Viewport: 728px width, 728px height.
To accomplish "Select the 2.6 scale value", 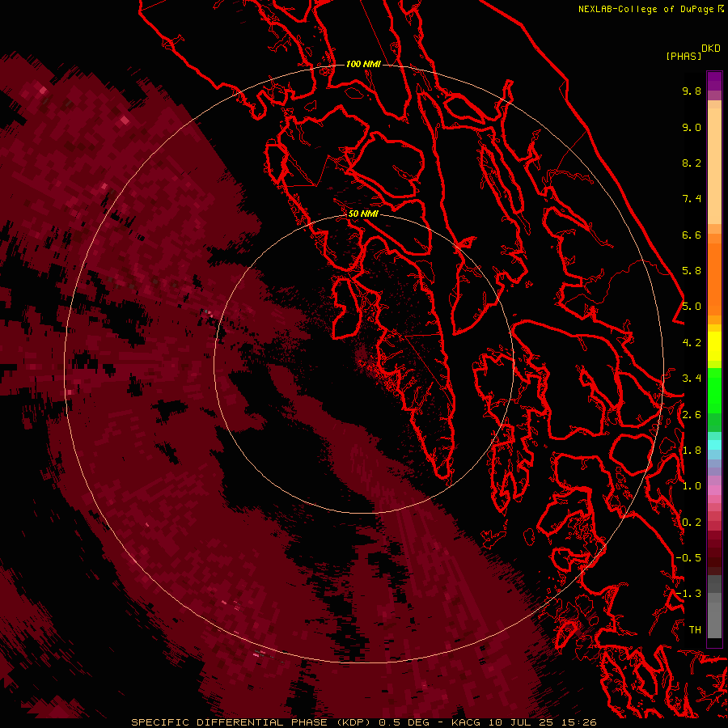I will click(x=692, y=415).
